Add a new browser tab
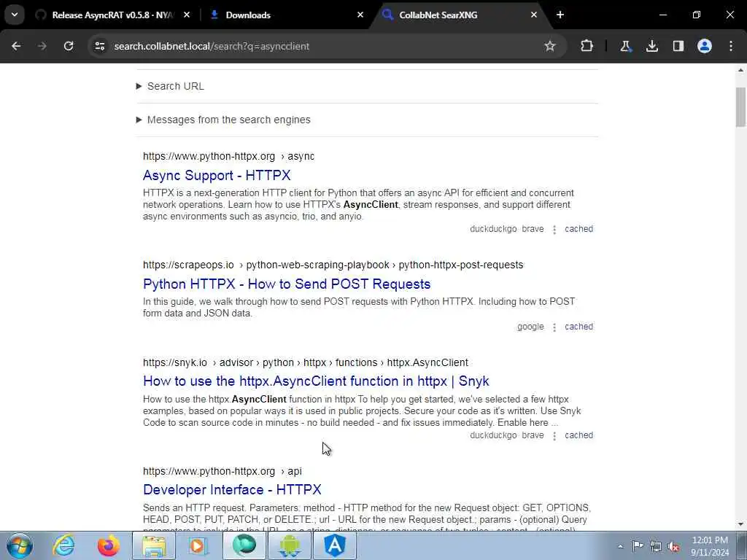 click(x=560, y=15)
